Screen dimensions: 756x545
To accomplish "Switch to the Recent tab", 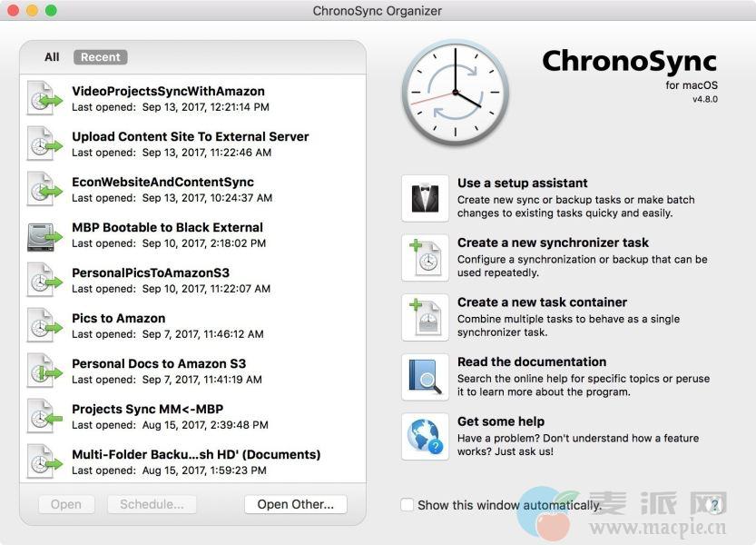I will [100, 57].
